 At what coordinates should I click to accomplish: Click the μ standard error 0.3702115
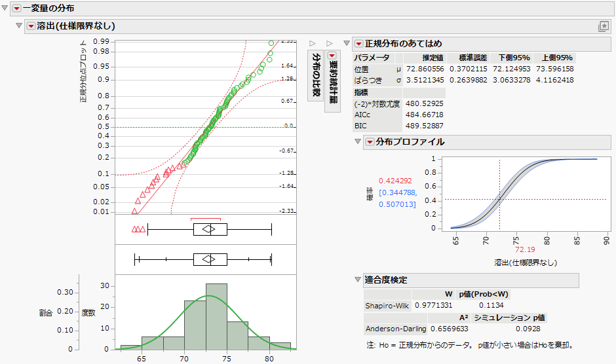(469, 69)
